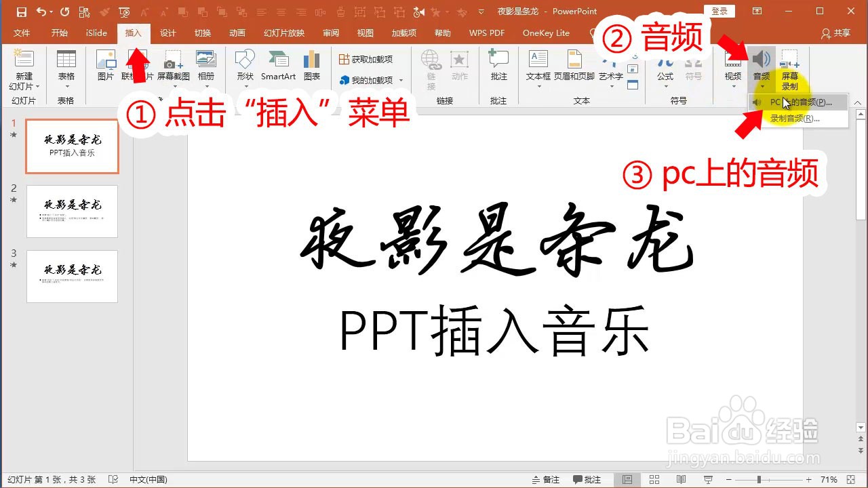Insert a new slide (新建幻灯片)
The width and height of the screenshot is (868, 488).
[24, 70]
